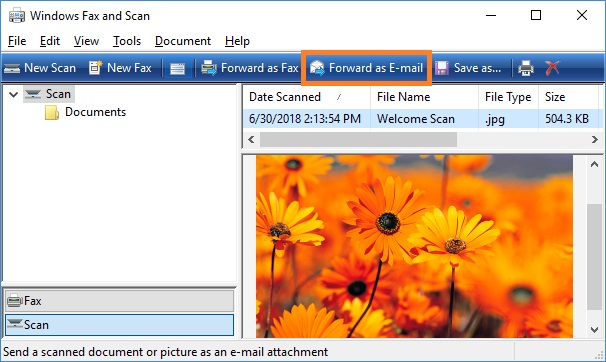The width and height of the screenshot is (606, 362).
Task: Click the Print icon in toolbar
Action: tap(526, 68)
